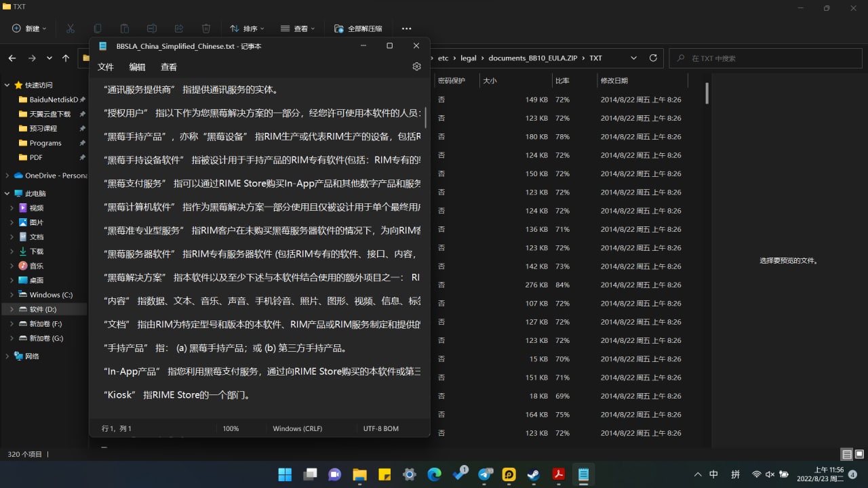This screenshot has width=868, height=488.
Task: Click UTF-8 BOM encoding in Notepad status bar
Action: pos(381,428)
